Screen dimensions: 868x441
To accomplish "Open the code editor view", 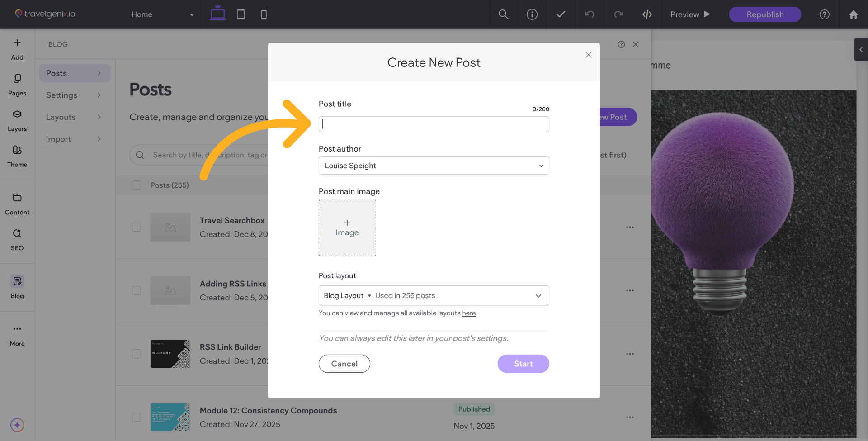I will point(647,14).
